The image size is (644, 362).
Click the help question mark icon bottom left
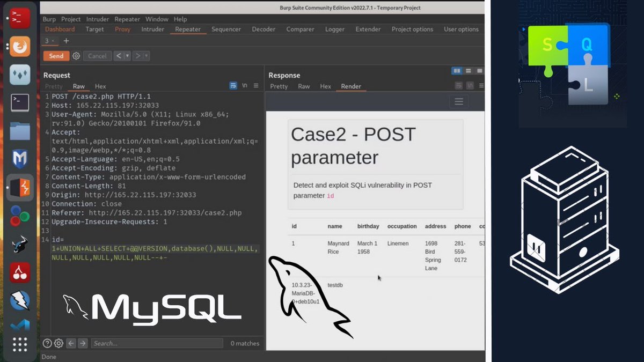(47, 343)
